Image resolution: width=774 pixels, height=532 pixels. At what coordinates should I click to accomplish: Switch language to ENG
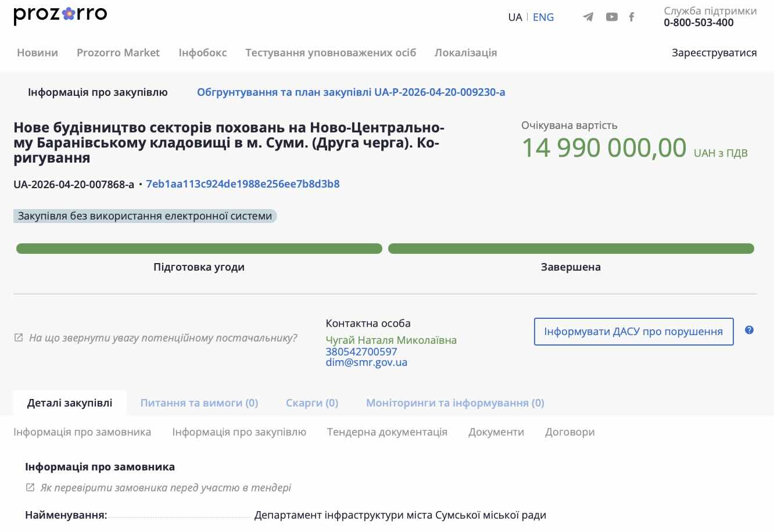coord(543,17)
